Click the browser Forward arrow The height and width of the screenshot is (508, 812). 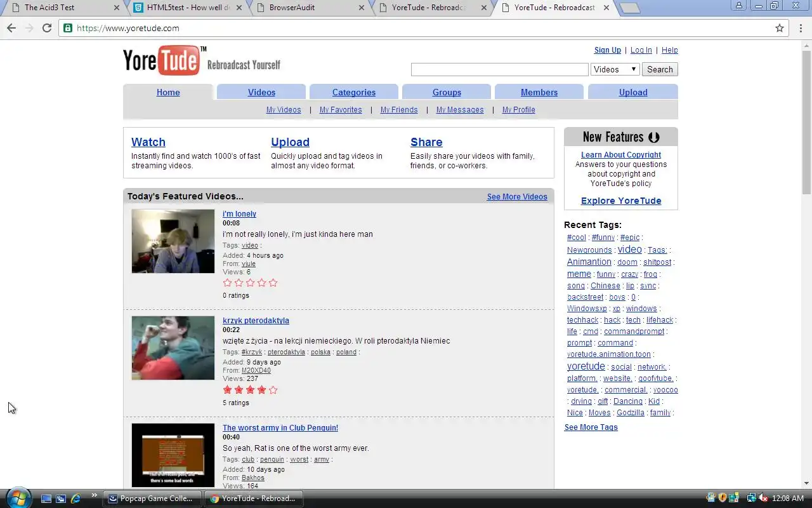click(29, 28)
